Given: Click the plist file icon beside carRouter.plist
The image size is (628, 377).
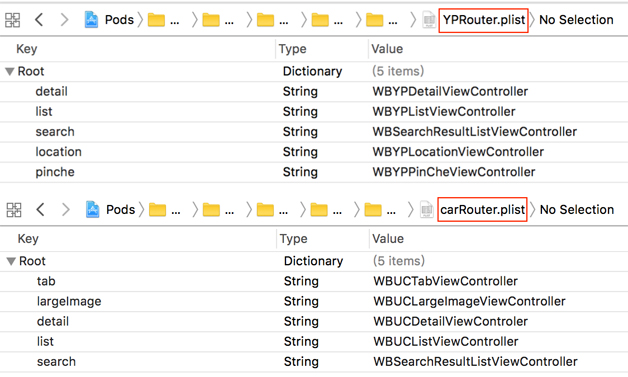Looking at the screenshot, I should pyautogui.click(x=427, y=210).
